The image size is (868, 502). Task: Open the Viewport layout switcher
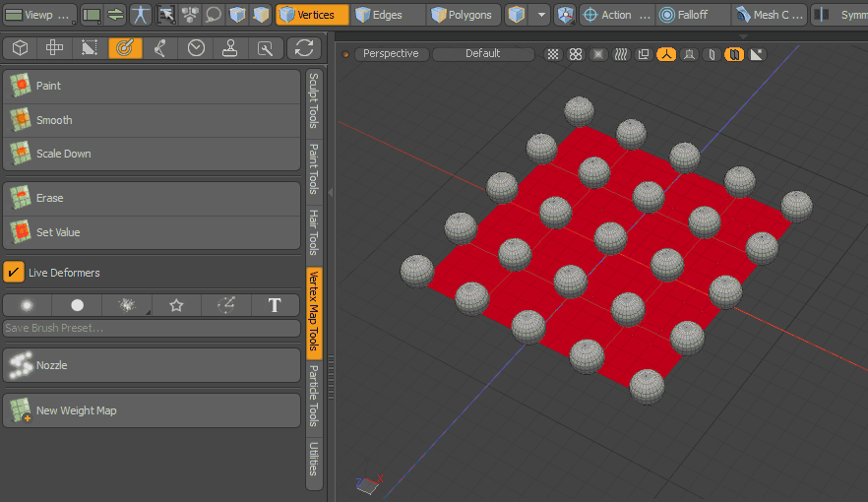pyautogui.click(x=38, y=15)
